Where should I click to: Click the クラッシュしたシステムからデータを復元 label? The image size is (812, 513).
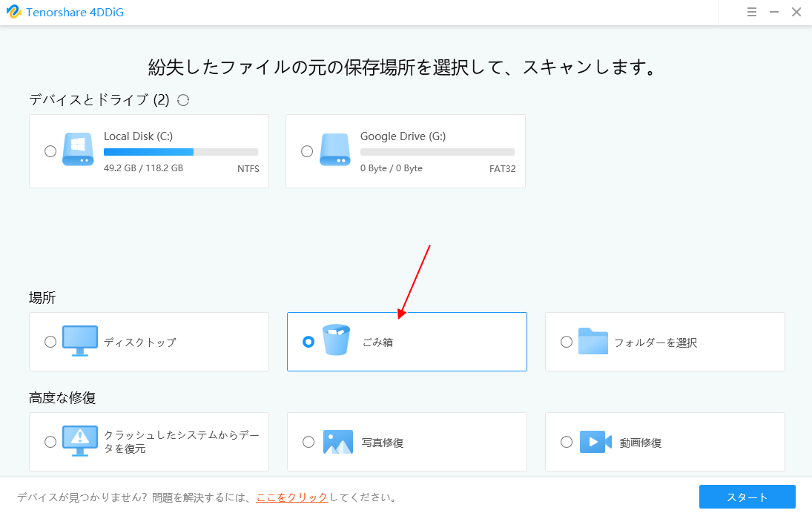coord(181,442)
